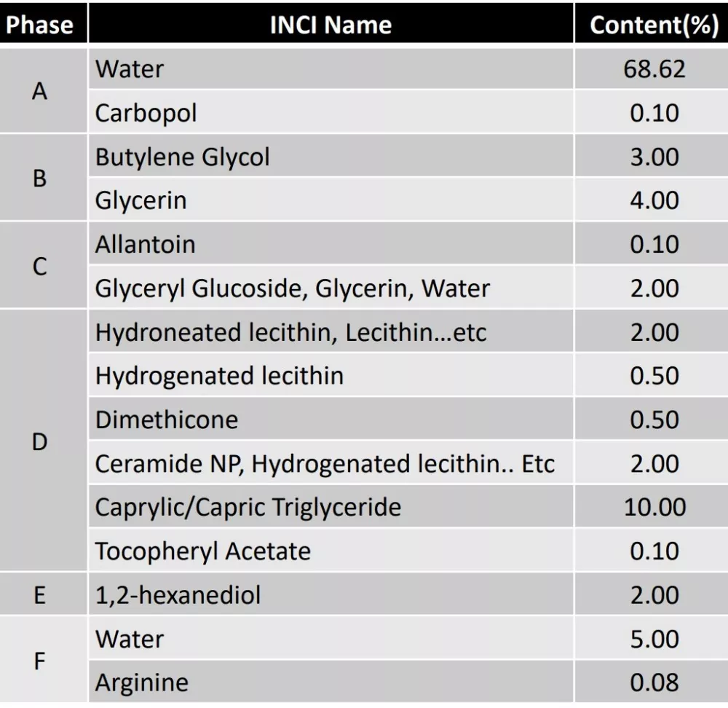
Task: Click the Ceramide NP ingredient cell
Action: point(325,463)
